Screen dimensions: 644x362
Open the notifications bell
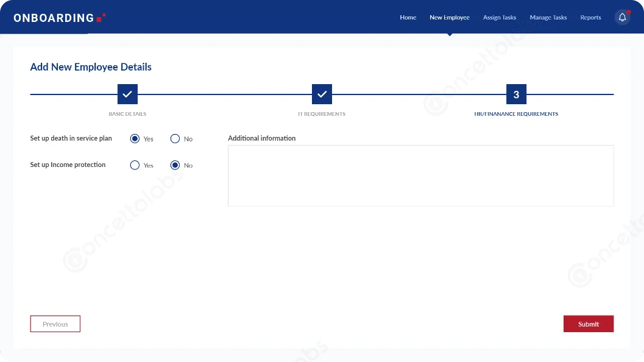[x=622, y=18]
